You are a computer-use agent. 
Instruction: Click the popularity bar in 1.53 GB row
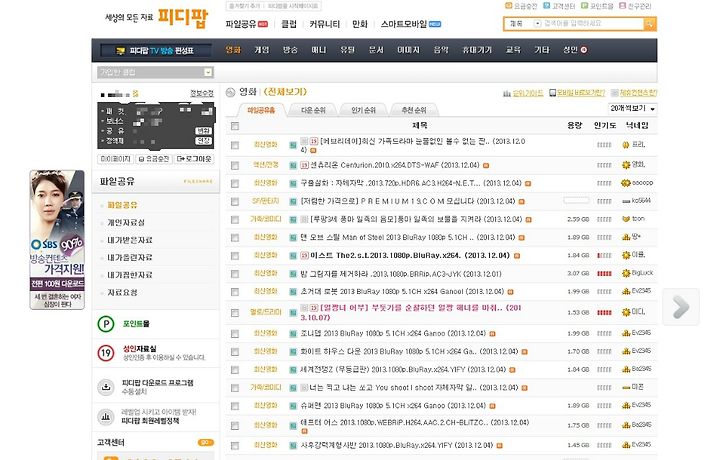604,313
